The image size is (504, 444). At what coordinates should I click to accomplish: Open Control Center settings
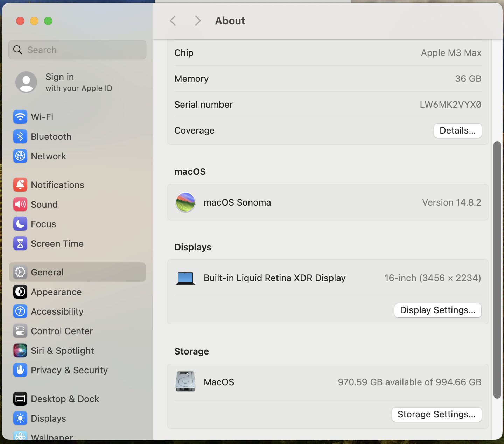62,331
